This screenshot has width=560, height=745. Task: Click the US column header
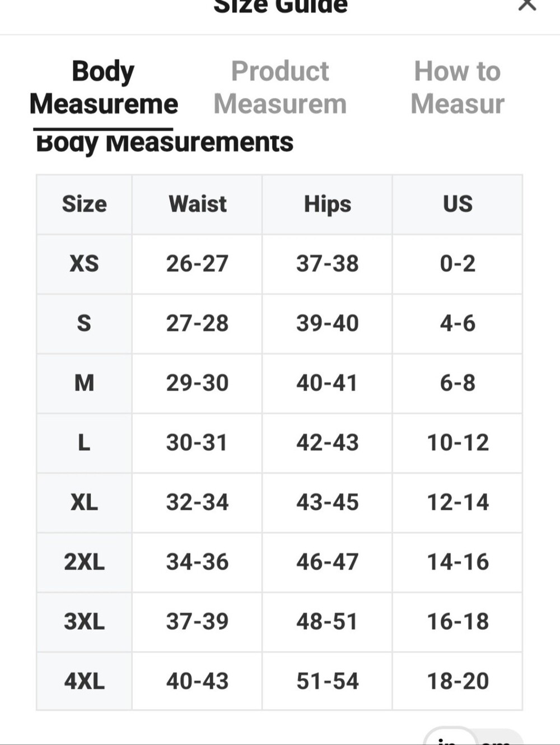click(x=458, y=204)
